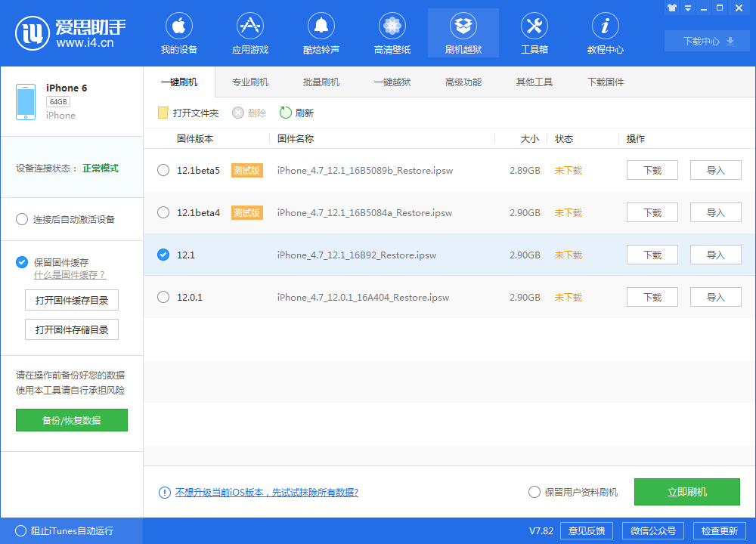Viewport: 756px width, 544px height.
Task: Click 立即刷机 to start flashing
Action: (x=686, y=492)
